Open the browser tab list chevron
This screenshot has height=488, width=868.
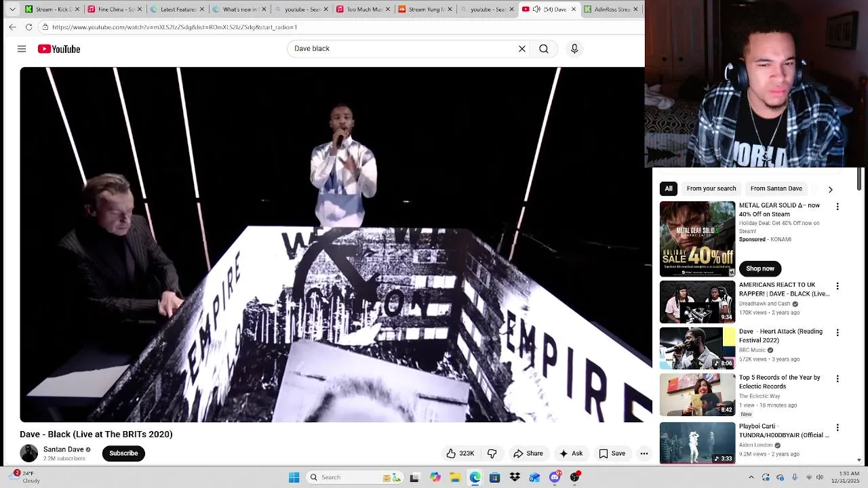coord(12,9)
